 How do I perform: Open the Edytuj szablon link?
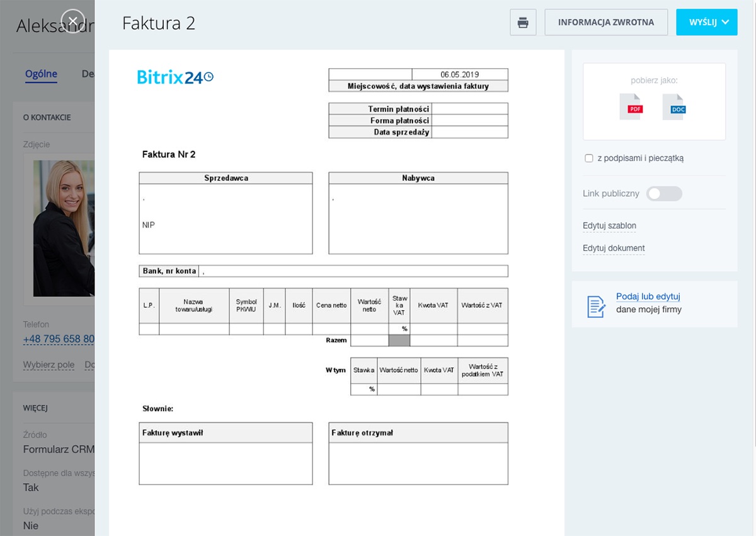[x=609, y=226]
